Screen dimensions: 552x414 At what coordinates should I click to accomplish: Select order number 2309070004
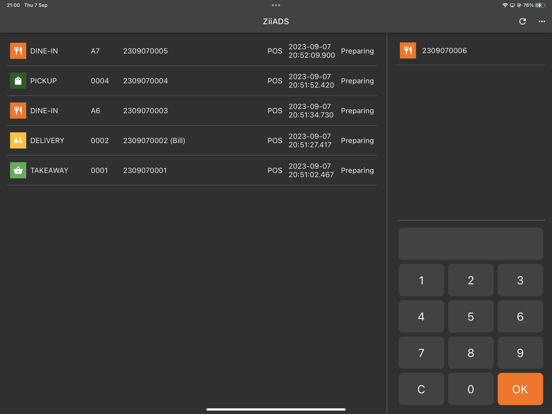tap(145, 81)
